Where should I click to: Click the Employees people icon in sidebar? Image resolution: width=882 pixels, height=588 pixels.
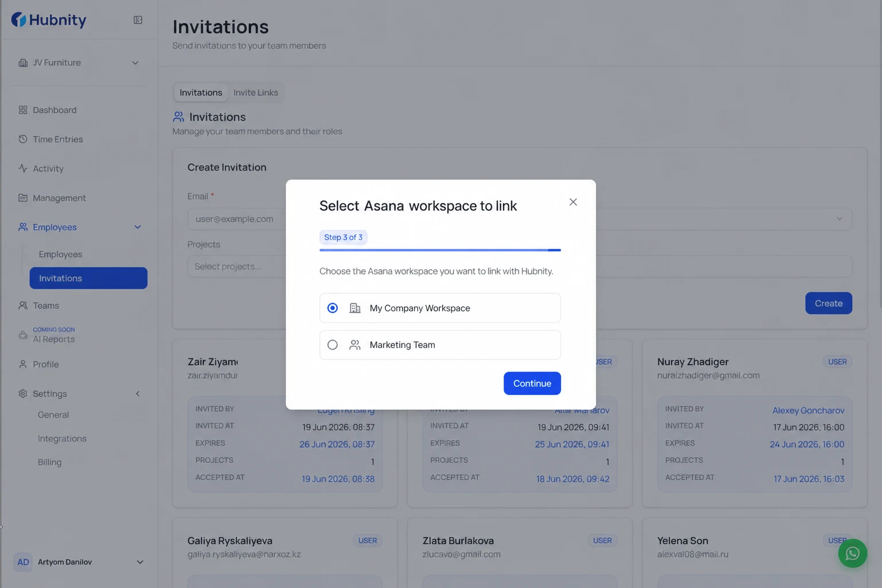[x=23, y=227]
